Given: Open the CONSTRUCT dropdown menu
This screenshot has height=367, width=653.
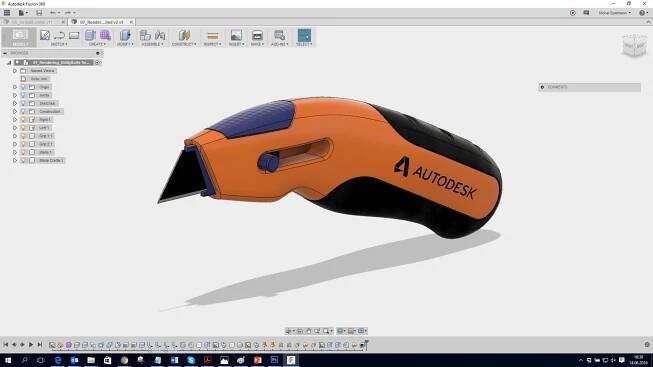Looking at the screenshot, I should click(x=184, y=44).
